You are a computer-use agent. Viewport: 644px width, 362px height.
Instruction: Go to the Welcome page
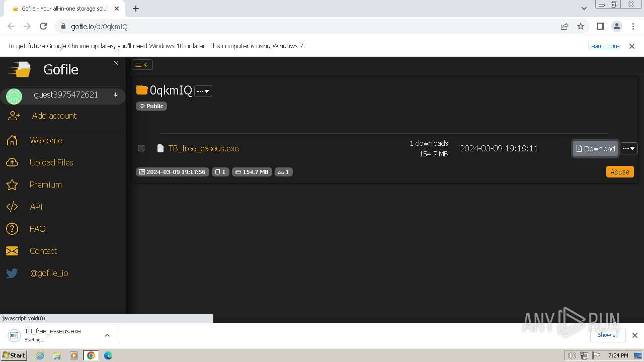tap(46, 140)
